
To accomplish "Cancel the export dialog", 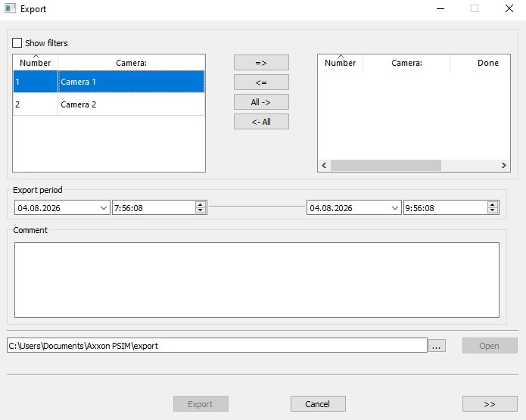I will (318, 404).
